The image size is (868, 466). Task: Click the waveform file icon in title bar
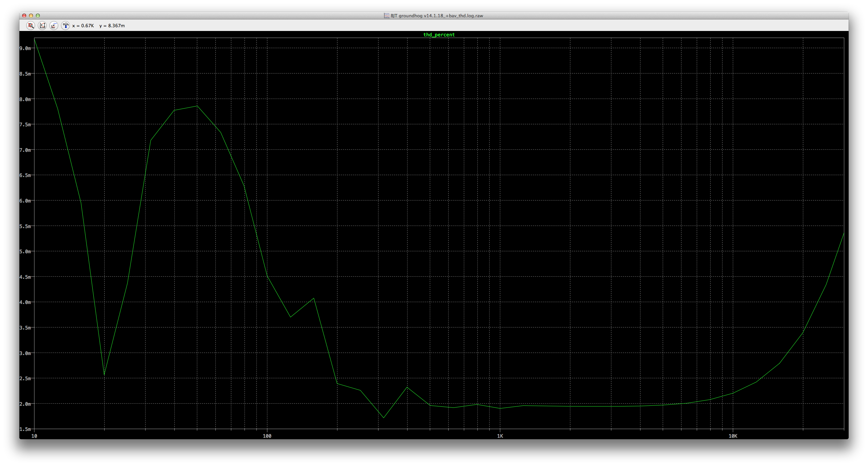[x=387, y=16]
